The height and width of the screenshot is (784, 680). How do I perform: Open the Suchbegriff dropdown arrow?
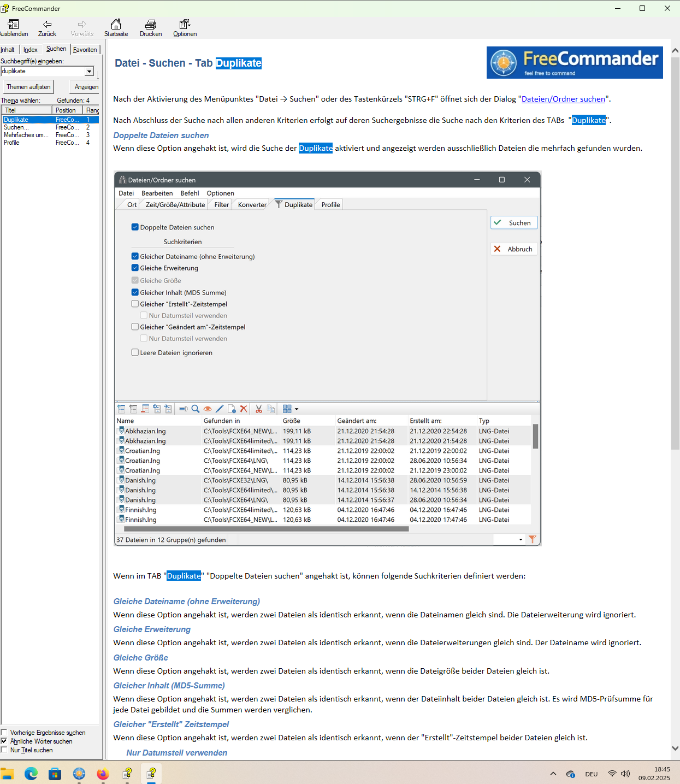[x=89, y=71]
